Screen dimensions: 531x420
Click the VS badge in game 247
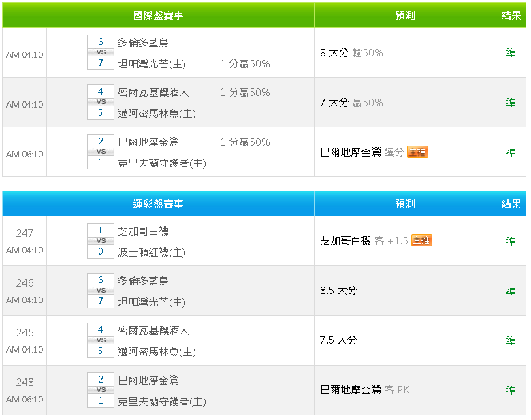point(101,240)
